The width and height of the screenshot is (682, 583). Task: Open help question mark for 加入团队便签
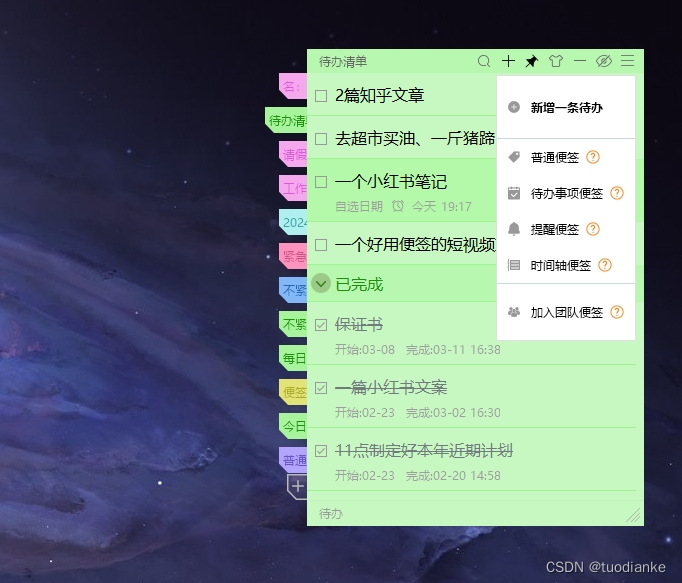click(x=617, y=312)
